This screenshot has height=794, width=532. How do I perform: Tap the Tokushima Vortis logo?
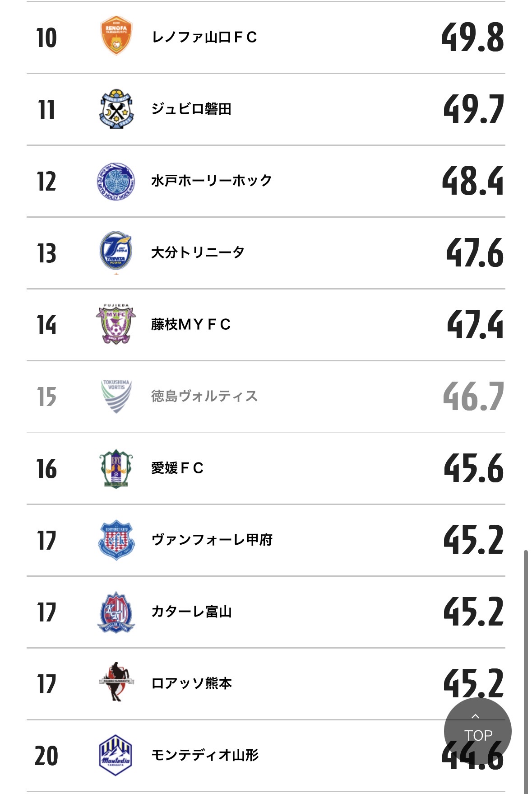(116, 396)
